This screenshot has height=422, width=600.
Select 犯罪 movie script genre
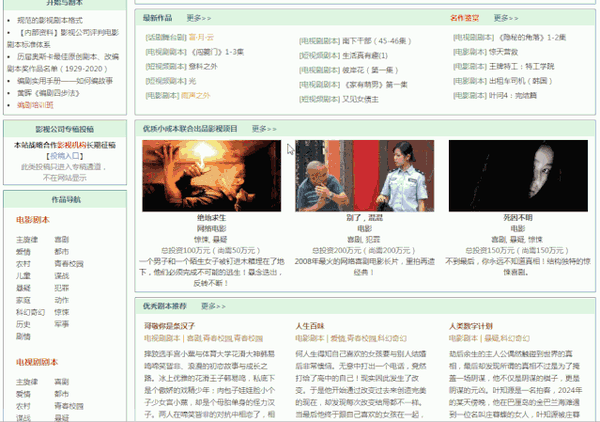click(62, 288)
